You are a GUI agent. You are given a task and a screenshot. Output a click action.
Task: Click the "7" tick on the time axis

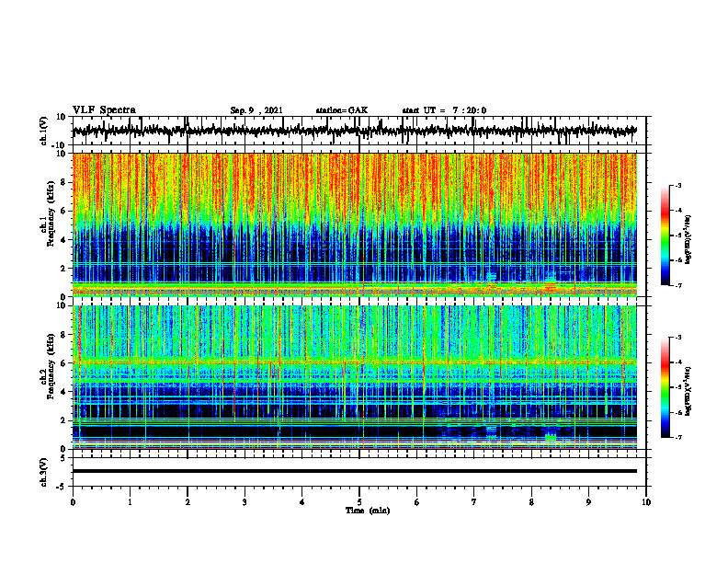pos(474,502)
